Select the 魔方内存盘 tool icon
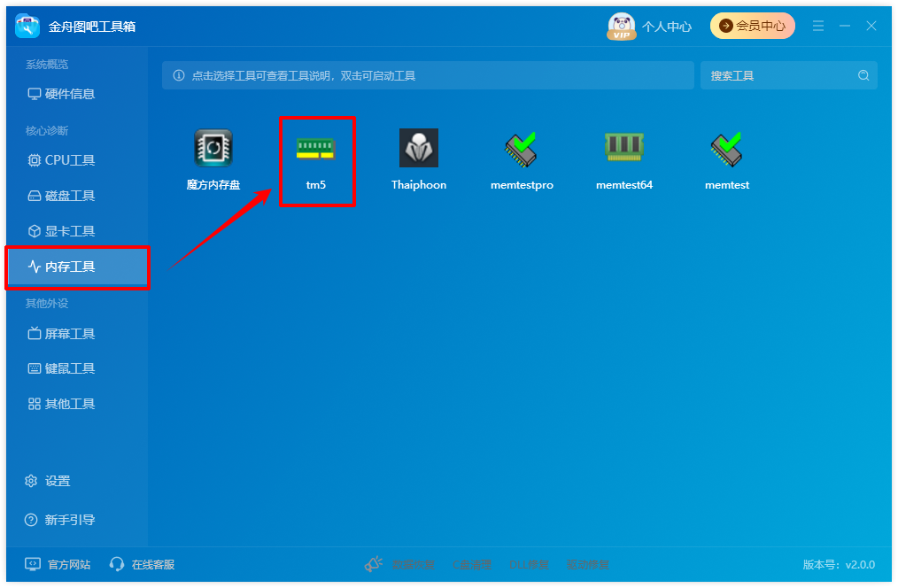 coord(213,148)
